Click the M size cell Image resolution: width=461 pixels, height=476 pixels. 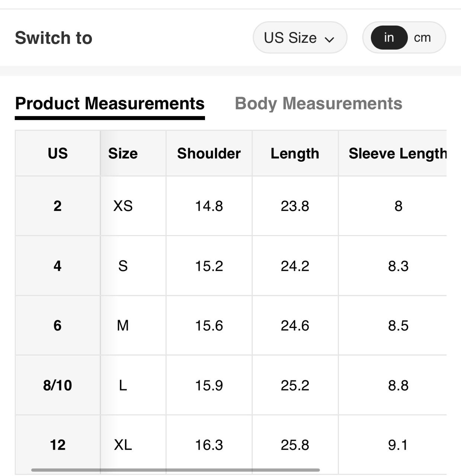pos(123,326)
